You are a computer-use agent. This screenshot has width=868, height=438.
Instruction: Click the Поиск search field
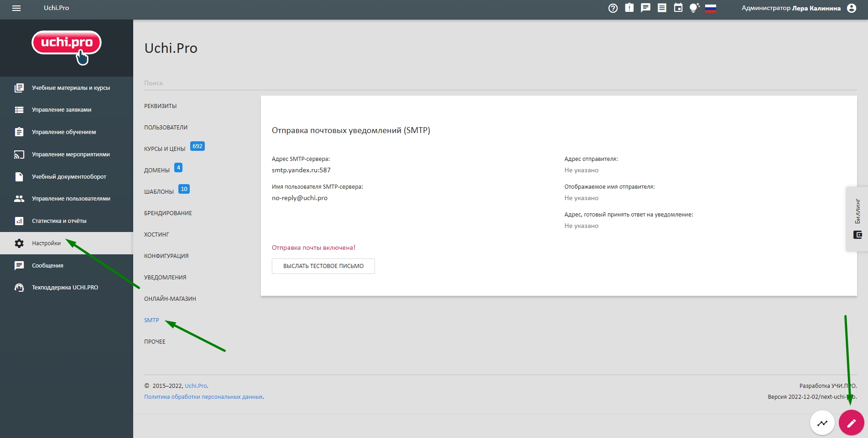(x=500, y=83)
